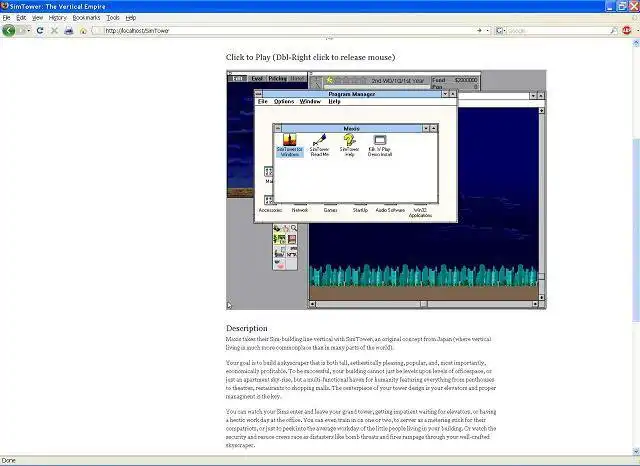Click the Stop loading X icon

point(54,31)
